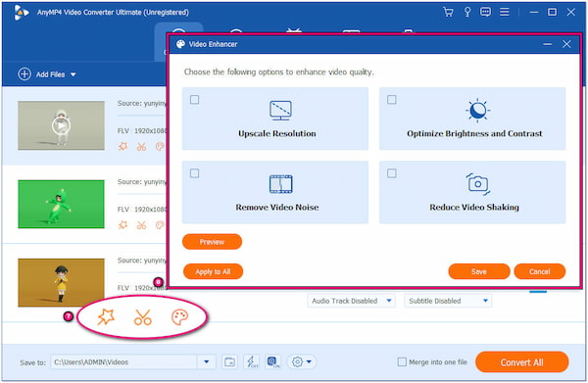The height and width of the screenshot is (383, 588).
Task: Close the Video Enhancer dialog
Action: click(x=566, y=44)
